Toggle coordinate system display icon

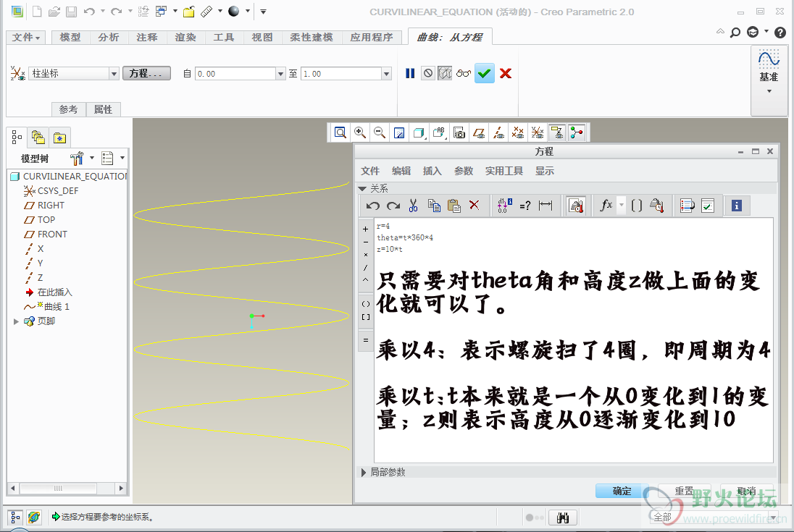point(538,132)
